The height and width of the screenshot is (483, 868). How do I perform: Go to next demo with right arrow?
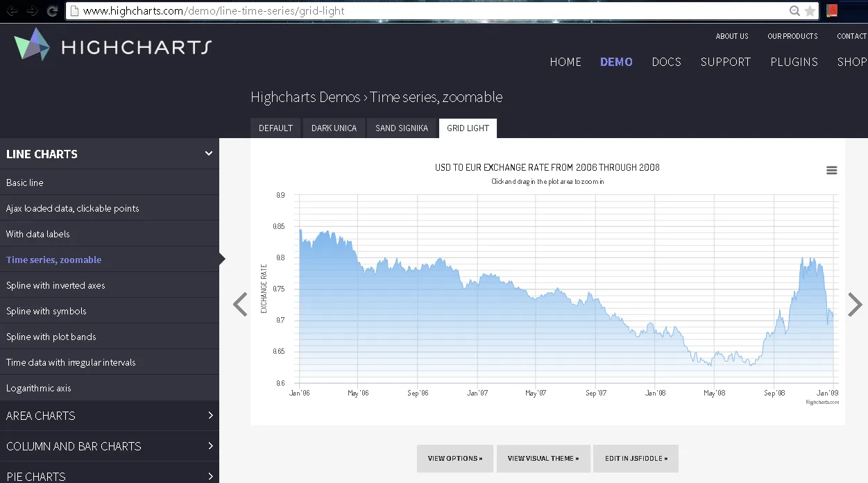pos(855,304)
